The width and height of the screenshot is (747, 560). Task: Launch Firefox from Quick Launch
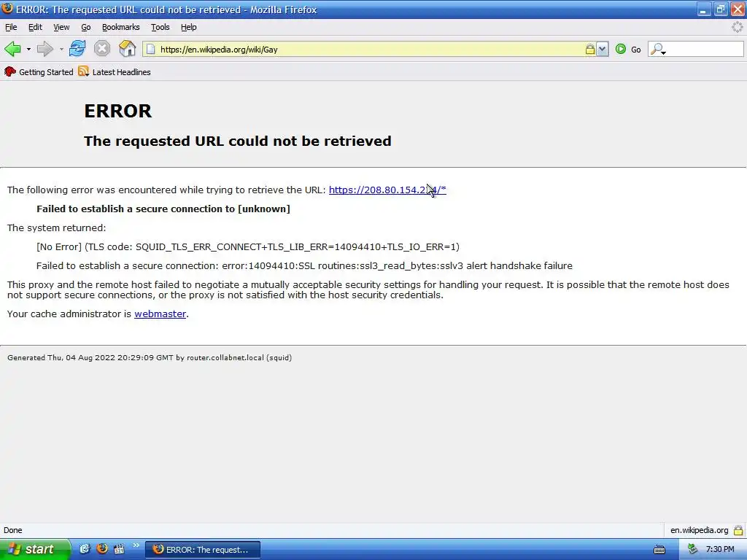pos(102,548)
